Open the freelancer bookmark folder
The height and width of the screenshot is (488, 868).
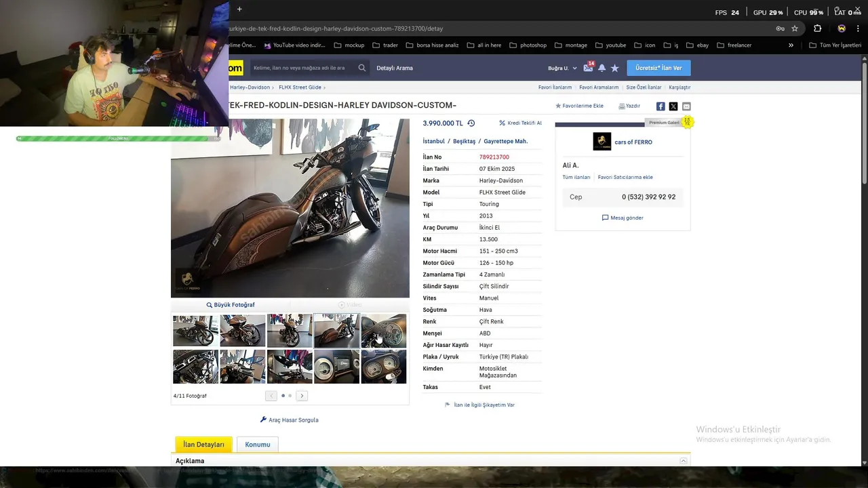734,45
